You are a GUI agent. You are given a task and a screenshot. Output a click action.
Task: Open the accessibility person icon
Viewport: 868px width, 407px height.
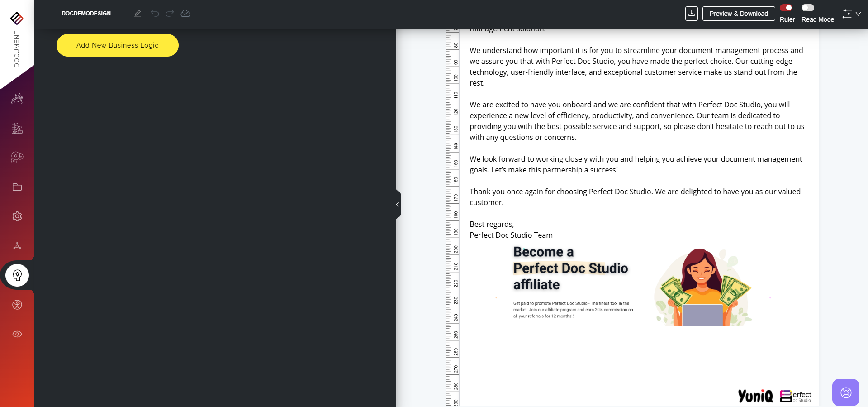coord(17,305)
